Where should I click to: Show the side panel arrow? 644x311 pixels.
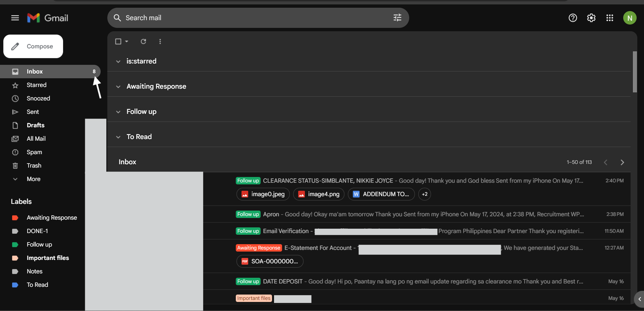[639, 299]
